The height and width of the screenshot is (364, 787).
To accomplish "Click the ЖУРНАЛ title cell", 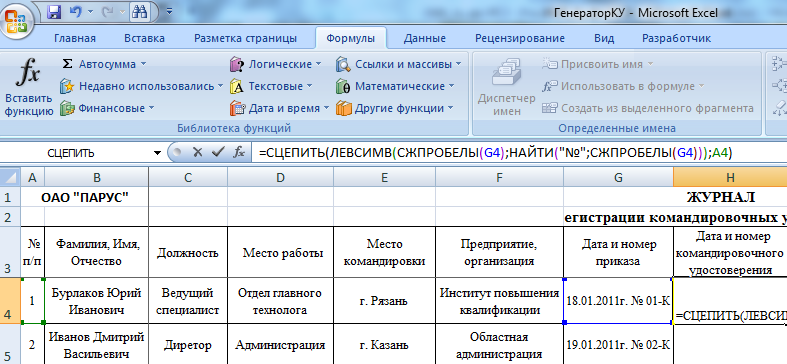I will pyautogui.click(x=720, y=197).
